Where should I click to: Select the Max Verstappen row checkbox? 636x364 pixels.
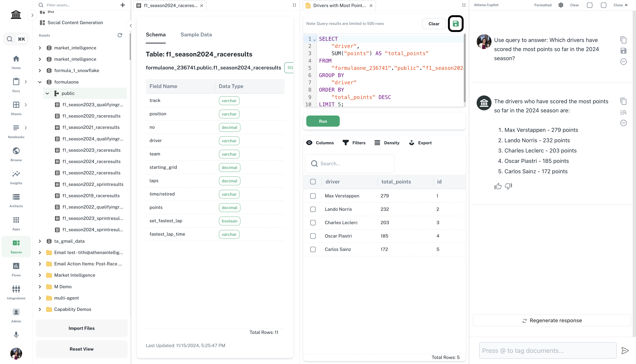pos(313,196)
